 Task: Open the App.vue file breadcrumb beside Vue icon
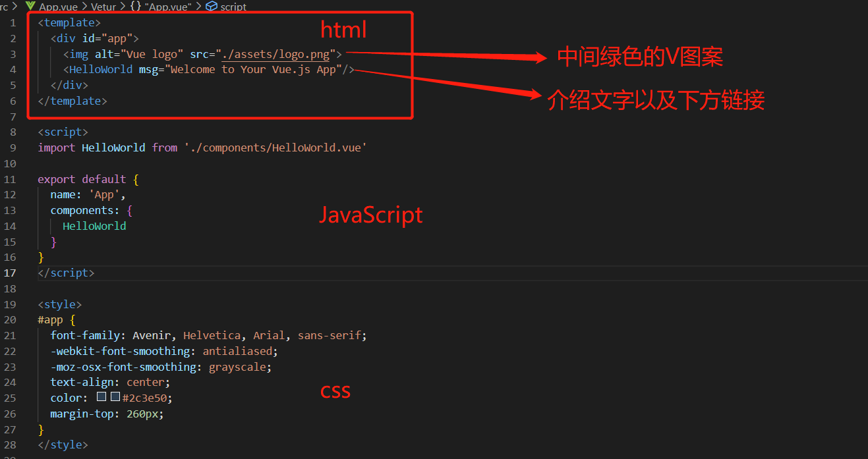(59, 7)
